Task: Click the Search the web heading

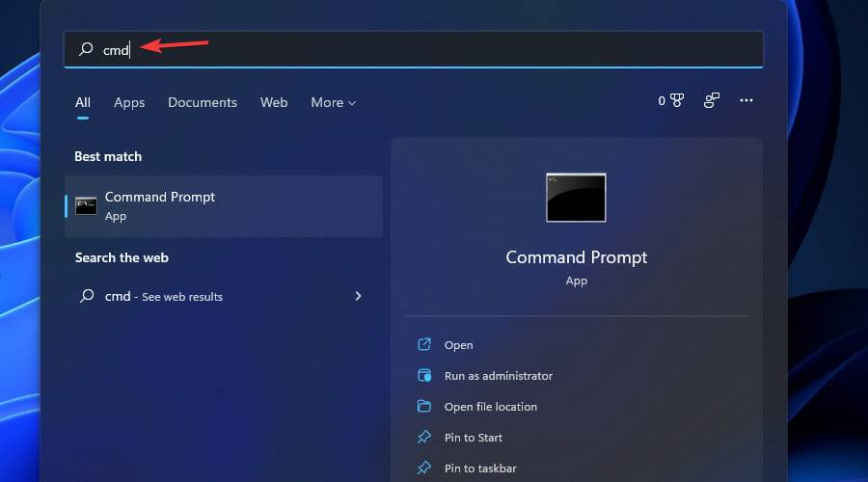Action: (x=122, y=258)
